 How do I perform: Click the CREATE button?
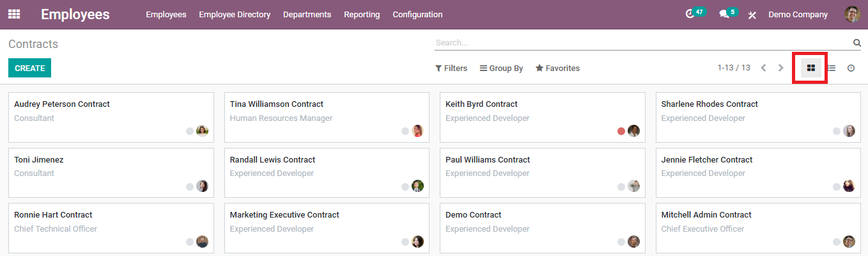pyautogui.click(x=29, y=68)
